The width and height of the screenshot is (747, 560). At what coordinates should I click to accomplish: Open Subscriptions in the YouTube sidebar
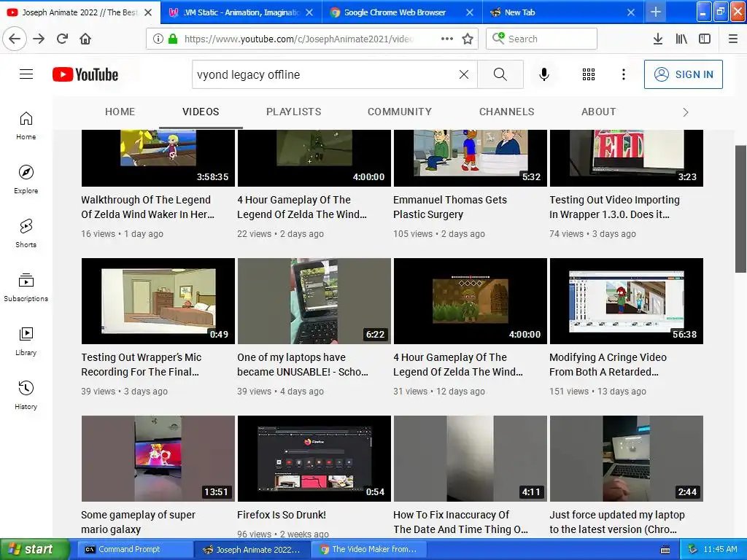pos(26,287)
